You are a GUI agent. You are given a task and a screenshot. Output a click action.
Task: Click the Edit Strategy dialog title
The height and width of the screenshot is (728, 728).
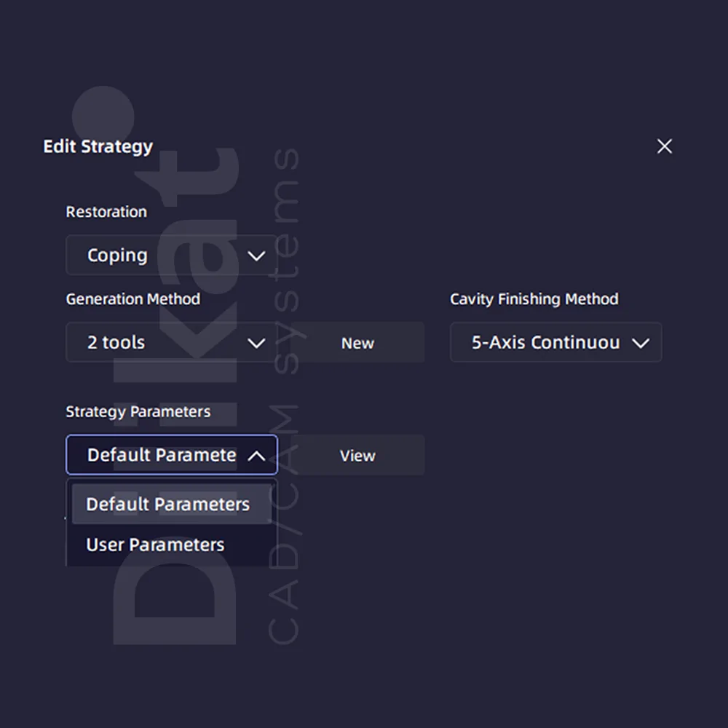point(98,147)
